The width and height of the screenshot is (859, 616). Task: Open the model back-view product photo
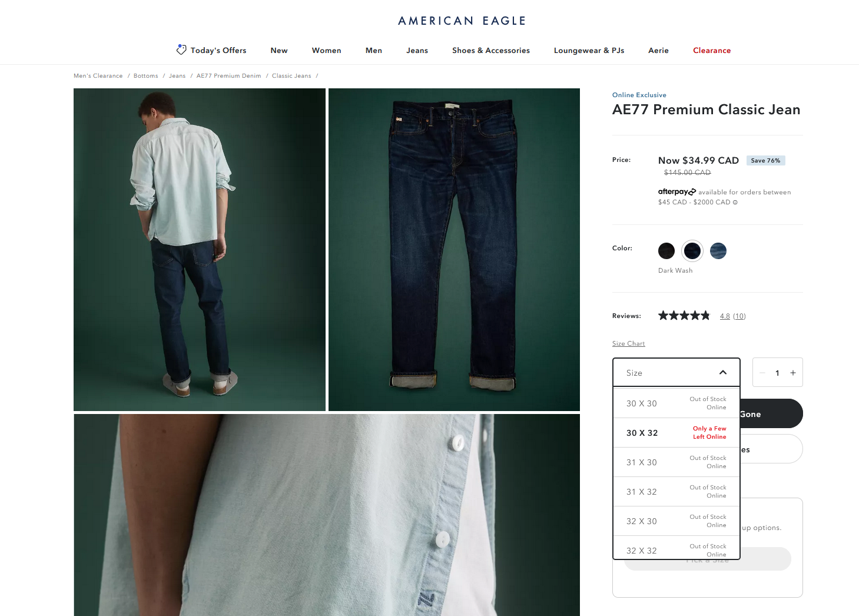pos(200,250)
